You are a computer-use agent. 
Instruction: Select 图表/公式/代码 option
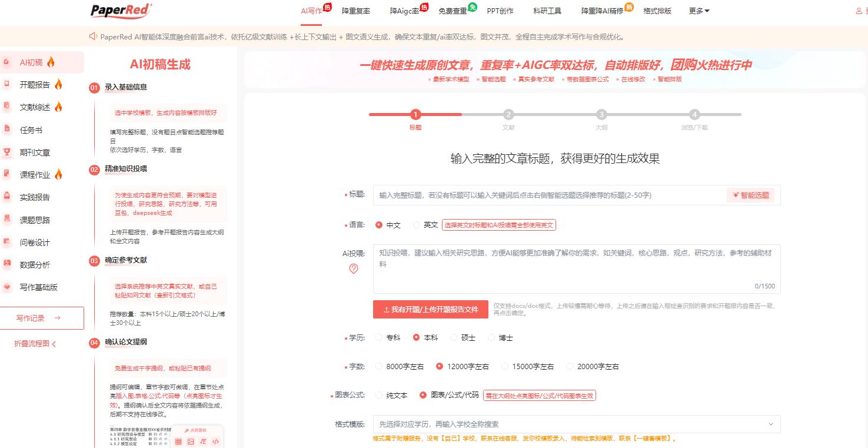(x=423, y=395)
